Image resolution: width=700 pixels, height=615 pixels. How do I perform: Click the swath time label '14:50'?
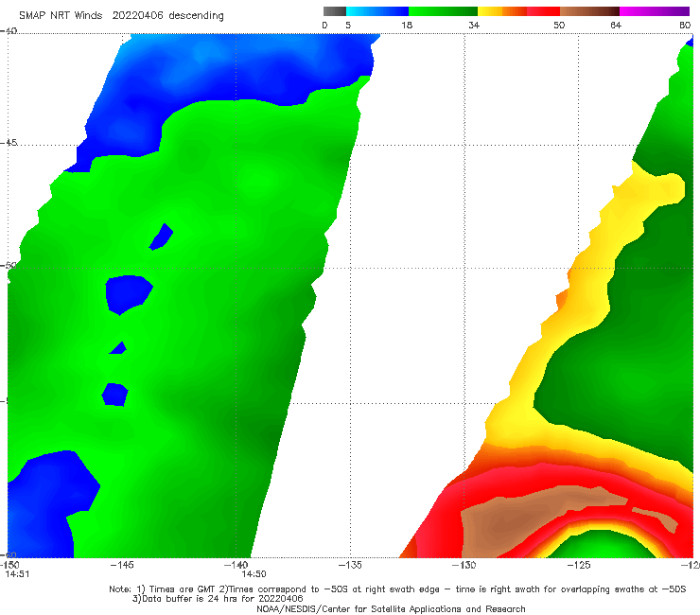pyautogui.click(x=254, y=574)
